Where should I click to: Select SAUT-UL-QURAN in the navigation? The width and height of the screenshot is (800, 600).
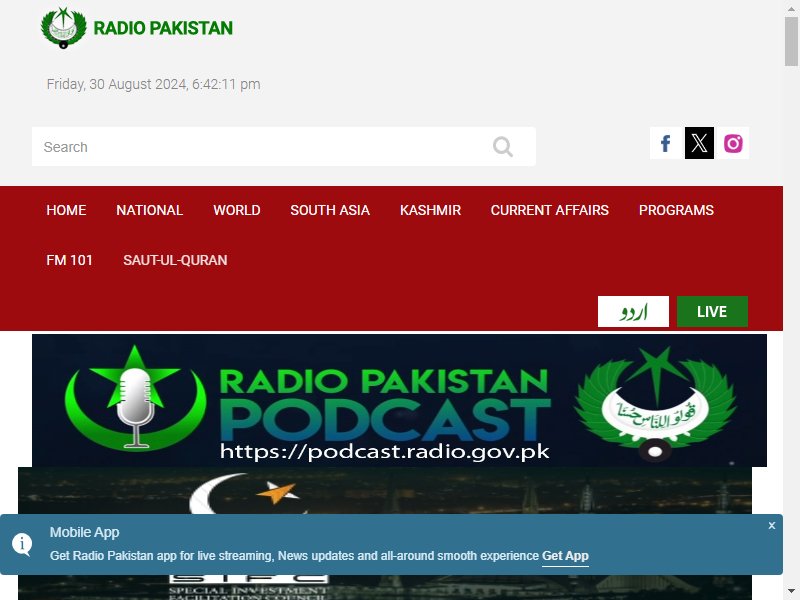(x=175, y=260)
